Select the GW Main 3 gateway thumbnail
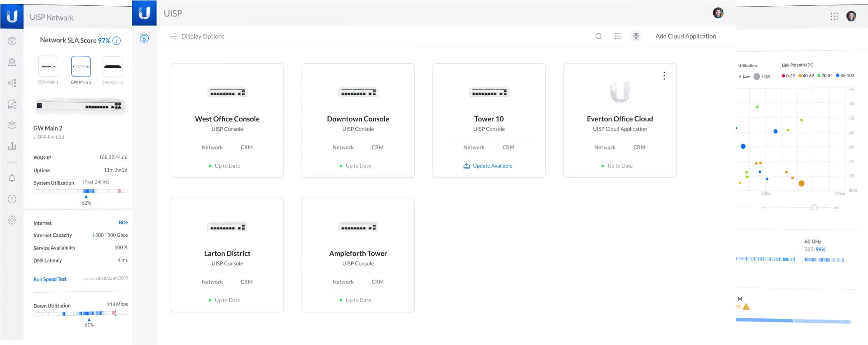The height and width of the screenshot is (345, 868). click(x=112, y=67)
